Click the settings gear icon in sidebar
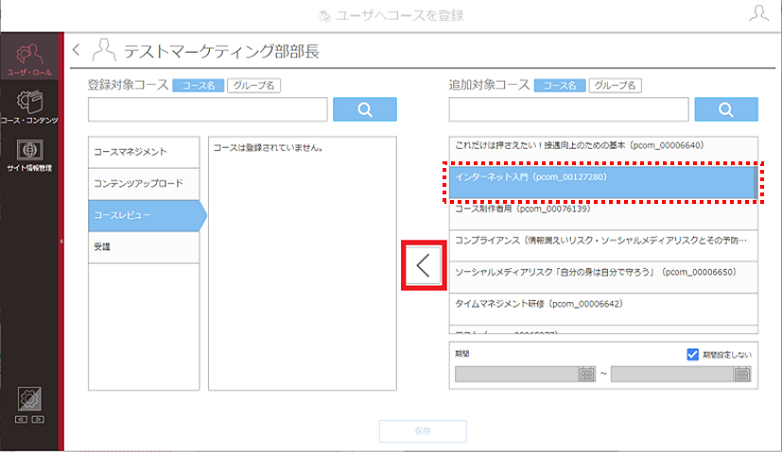 [29, 399]
